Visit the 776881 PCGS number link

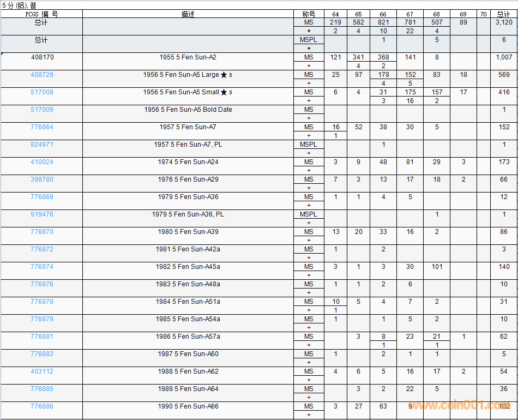pyautogui.click(x=42, y=337)
